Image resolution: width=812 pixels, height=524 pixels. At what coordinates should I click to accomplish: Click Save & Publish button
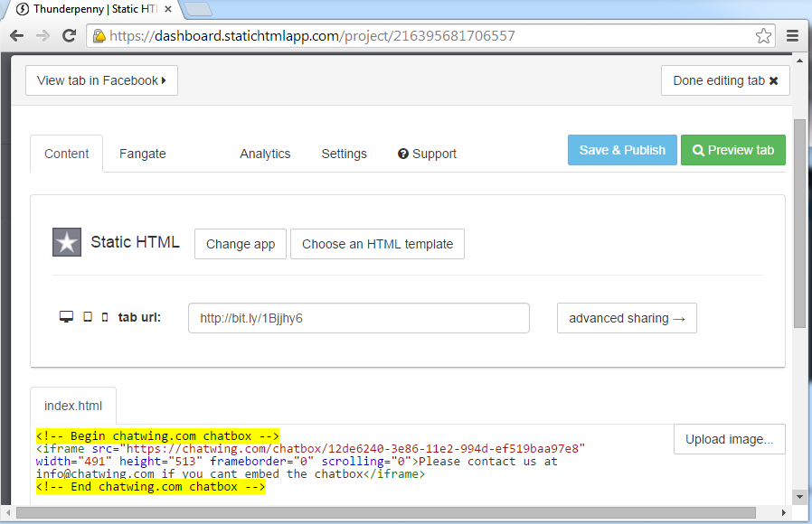(x=622, y=150)
